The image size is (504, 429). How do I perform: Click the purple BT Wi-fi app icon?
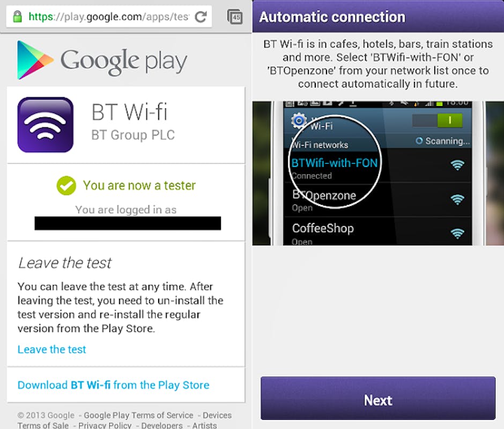coord(46,125)
